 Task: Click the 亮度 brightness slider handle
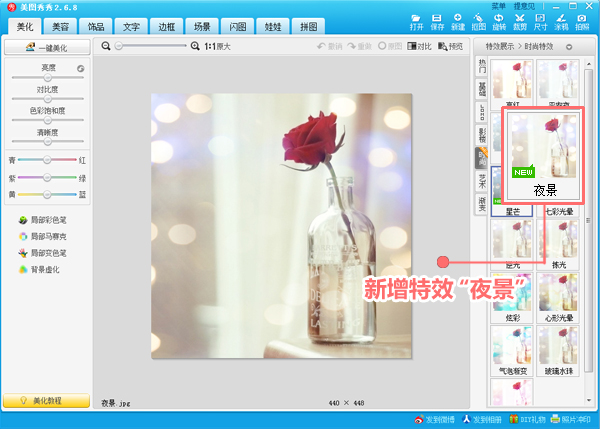(46, 78)
